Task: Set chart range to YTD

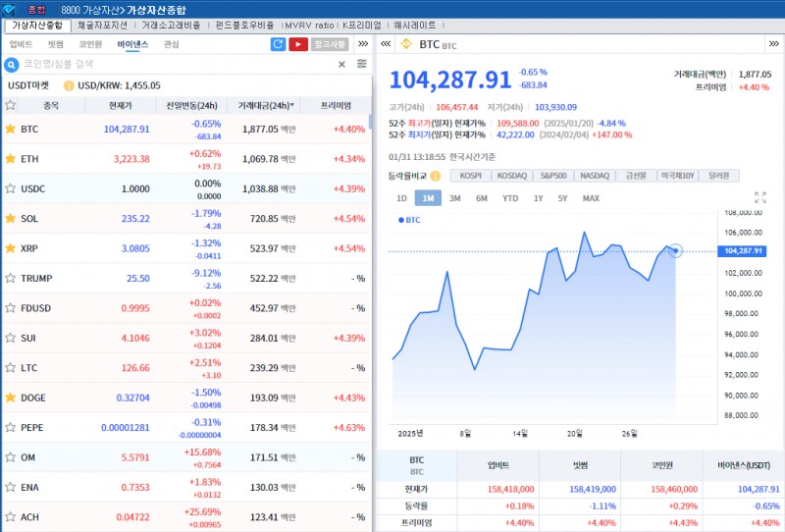Action: click(510, 198)
